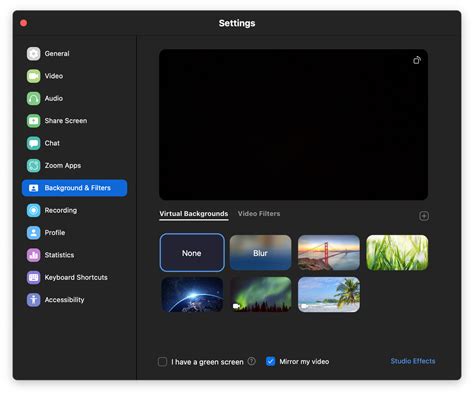Image resolution: width=474 pixels, height=395 pixels.
Task: Click the Background & Filters icon
Action: 34,188
